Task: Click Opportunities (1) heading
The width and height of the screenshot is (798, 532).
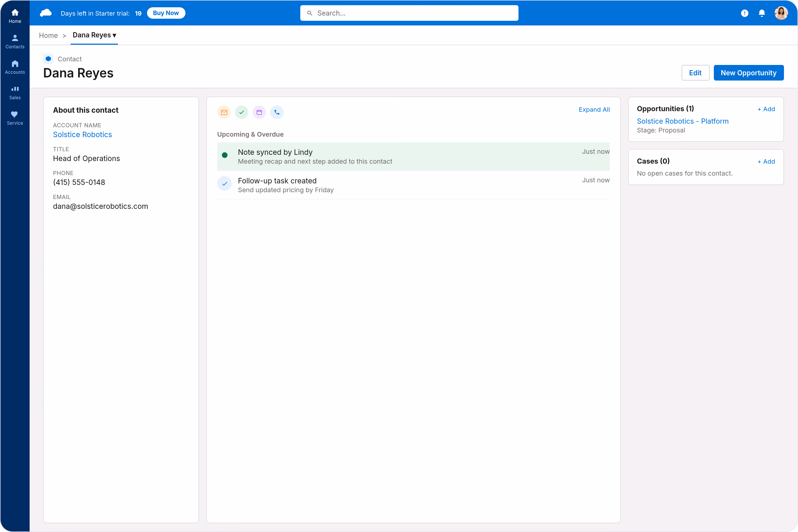Action: [665, 109]
